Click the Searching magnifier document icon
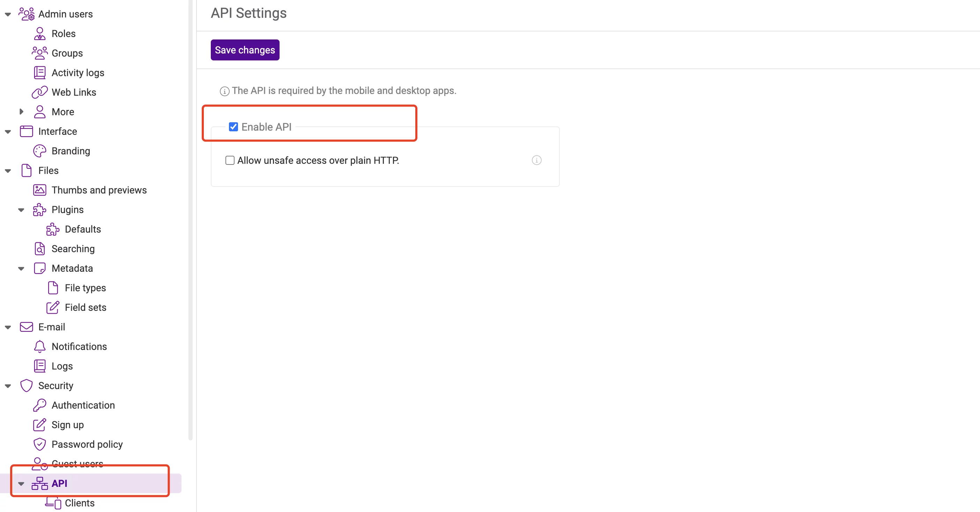 [39, 249]
